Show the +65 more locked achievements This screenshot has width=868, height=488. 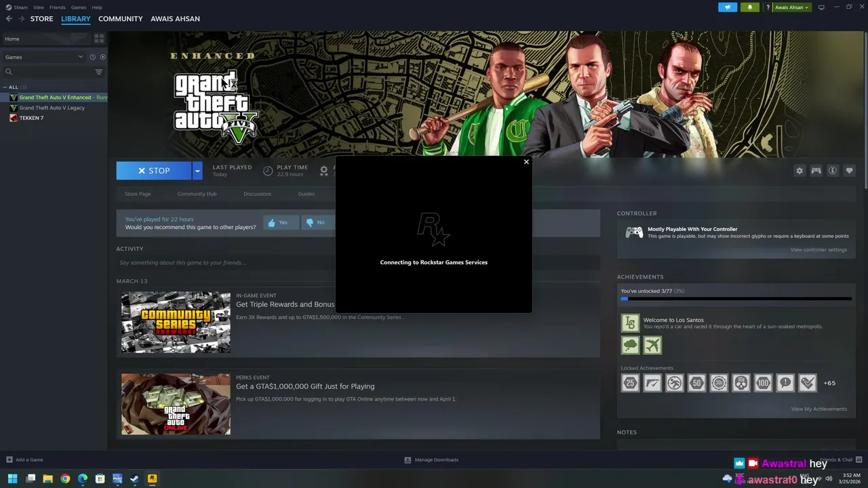pyautogui.click(x=829, y=383)
